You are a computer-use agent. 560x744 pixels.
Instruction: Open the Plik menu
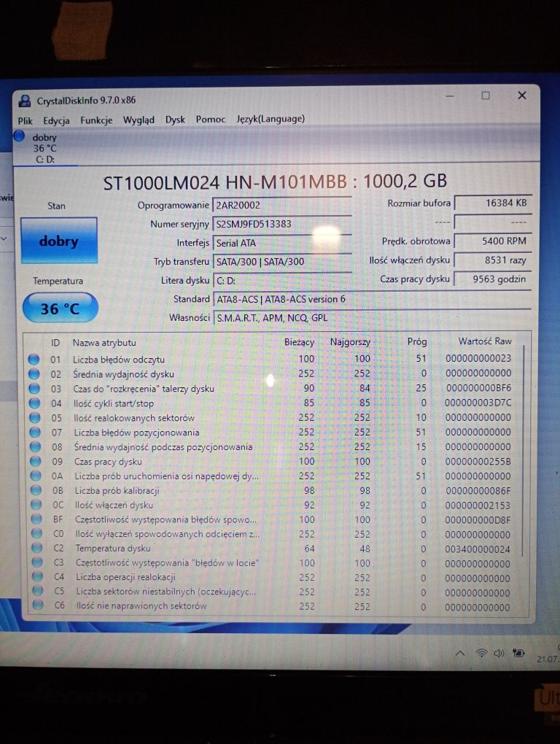click(25, 120)
